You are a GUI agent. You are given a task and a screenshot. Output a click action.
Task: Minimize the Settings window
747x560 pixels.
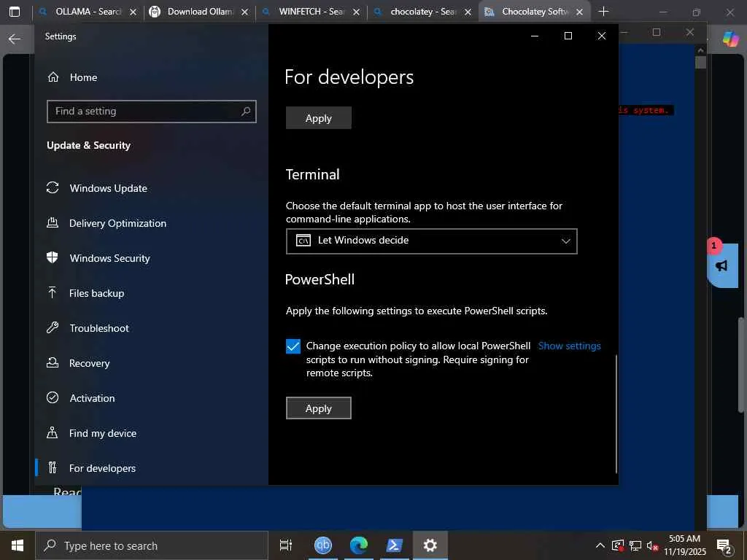tap(535, 36)
